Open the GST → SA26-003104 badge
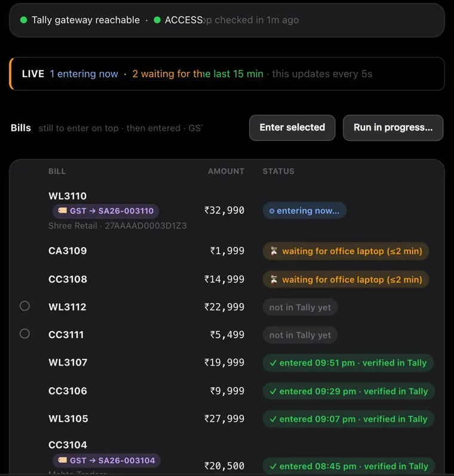454x476 pixels. pos(106,460)
